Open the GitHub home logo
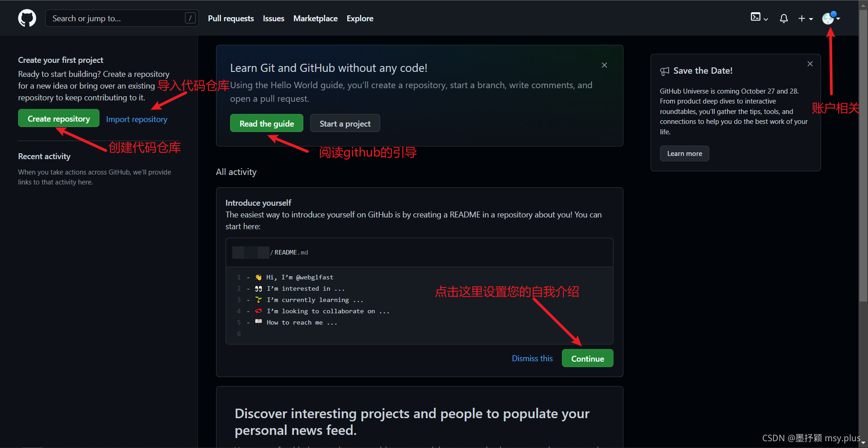Screen dimensions: 868x448 (27, 18)
